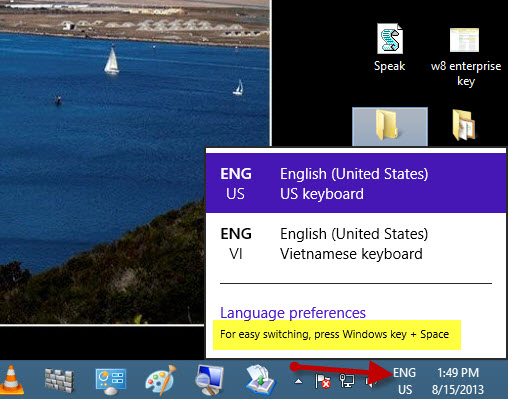Screen dimensions: 508x399
Task: Open Language preferences link
Action: pos(293,313)
